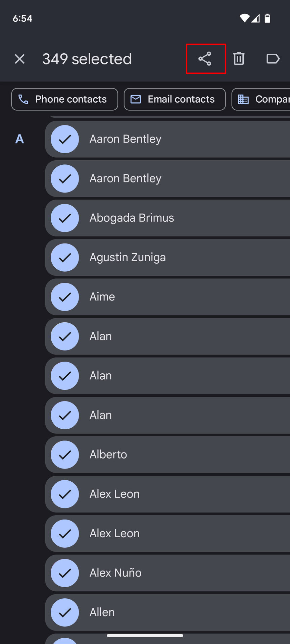This screenshot has height=644, width=290.
Task: Tap envelope icon in Email contacts chip
Action: 136,99
